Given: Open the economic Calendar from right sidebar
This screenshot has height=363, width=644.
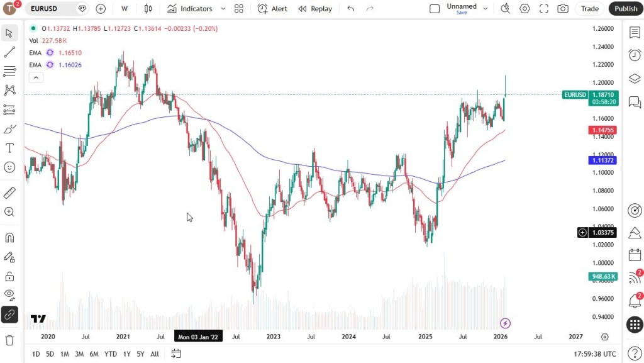Looking at the screenshot, I should [x=635, y=255].
